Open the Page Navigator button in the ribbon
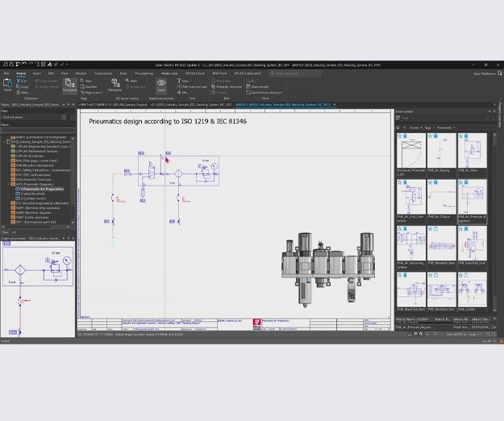Image resolution: width=504 pixels, height=421 pixels. 69,85
